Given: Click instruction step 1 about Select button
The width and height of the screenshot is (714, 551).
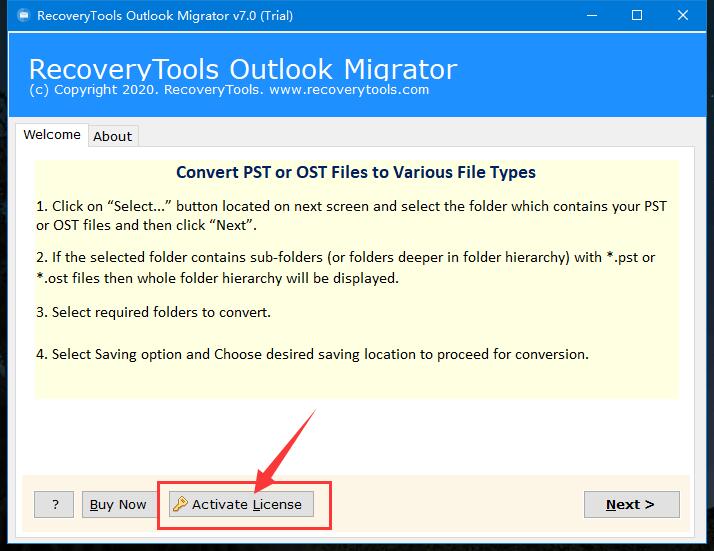Looking at the screenshot, I should [351, 215].
